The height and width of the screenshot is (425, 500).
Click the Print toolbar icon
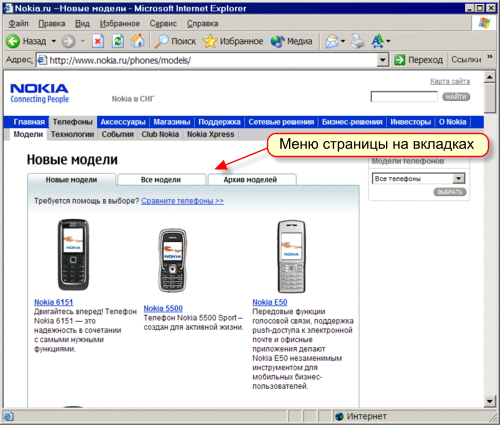point(358,41)
